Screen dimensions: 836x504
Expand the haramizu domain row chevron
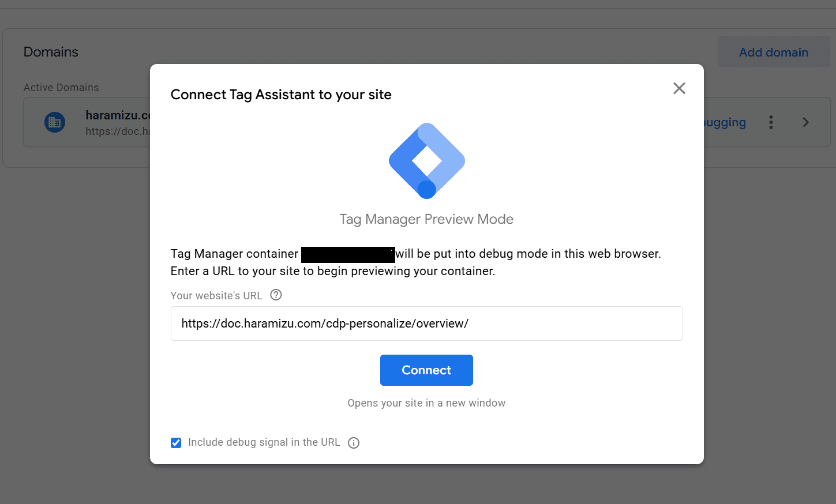coord(806,122)
